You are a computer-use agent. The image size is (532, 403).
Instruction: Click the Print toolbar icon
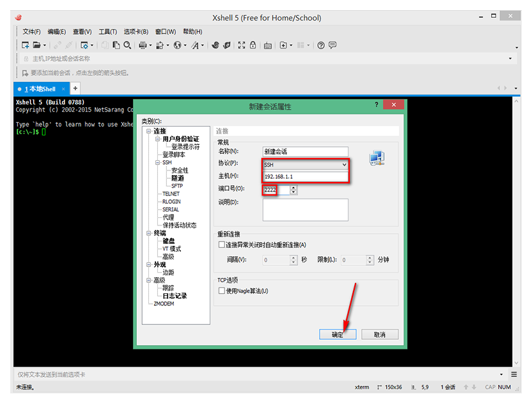click(143, 45)
